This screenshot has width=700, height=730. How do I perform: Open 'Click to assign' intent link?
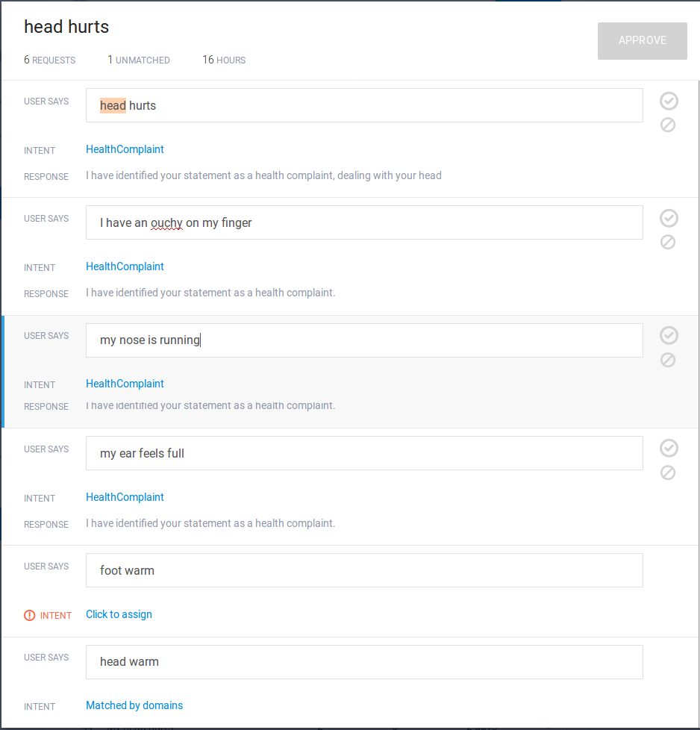tap(119, 614)
